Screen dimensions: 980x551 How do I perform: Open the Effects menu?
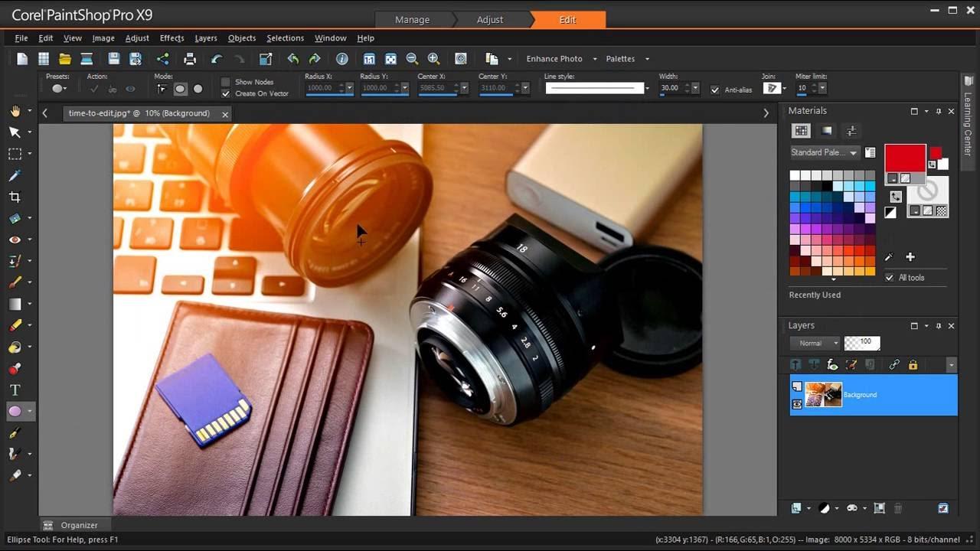click(171, 37)
